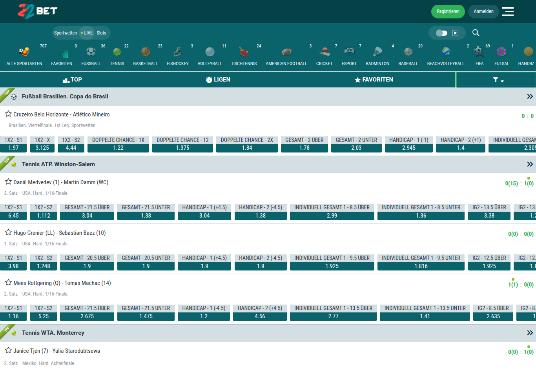
Task: Select the Cricket sport icon
Action: pos(325,51)
